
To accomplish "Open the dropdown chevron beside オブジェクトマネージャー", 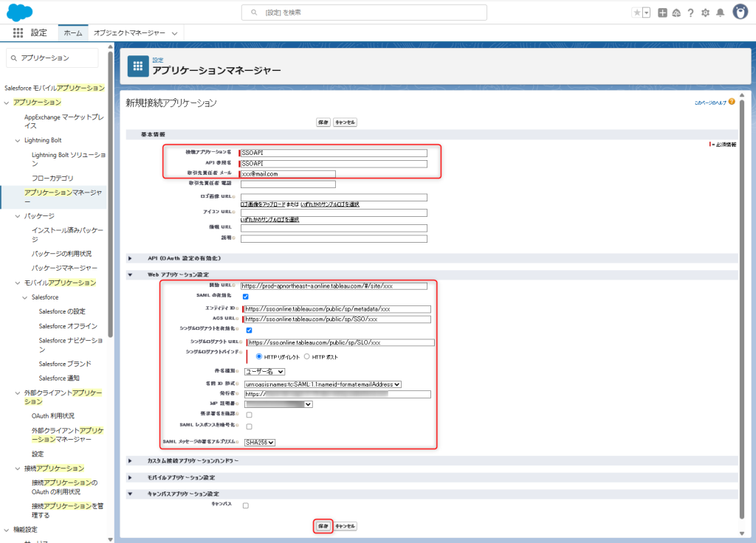I will click(174, 33).
